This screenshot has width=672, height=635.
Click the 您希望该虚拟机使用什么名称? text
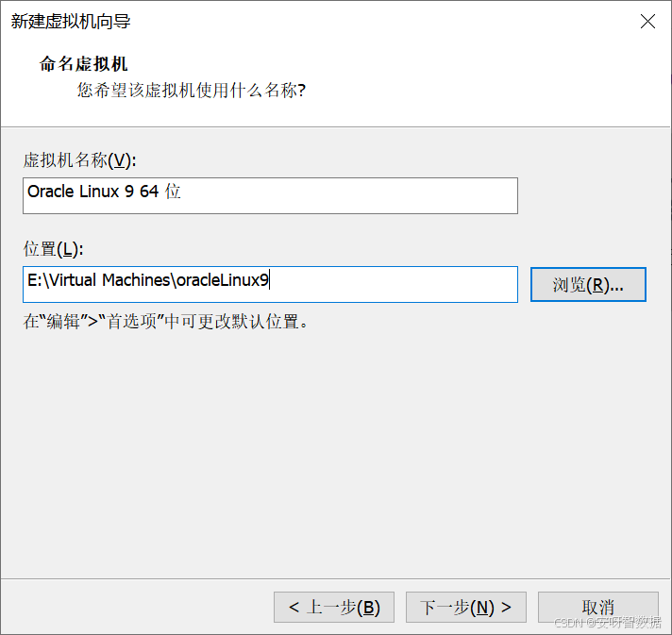point(192,91)
